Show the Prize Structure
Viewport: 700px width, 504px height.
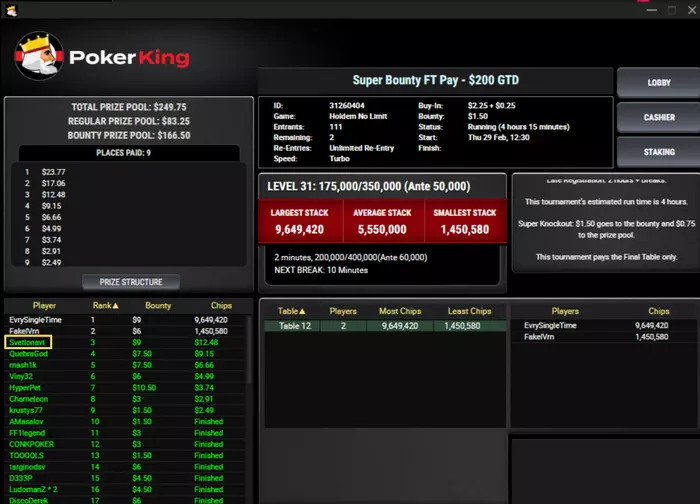(x=131, y=282)
